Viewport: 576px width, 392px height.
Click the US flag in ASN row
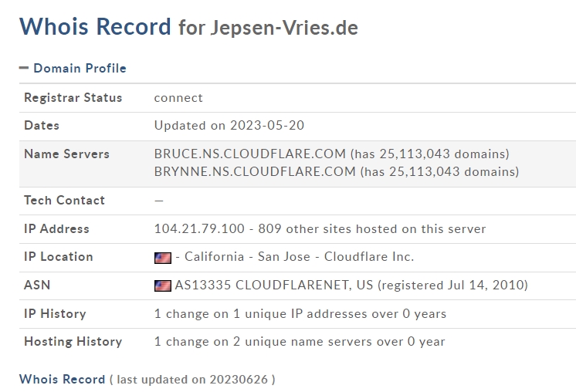(x=163, y=286)
